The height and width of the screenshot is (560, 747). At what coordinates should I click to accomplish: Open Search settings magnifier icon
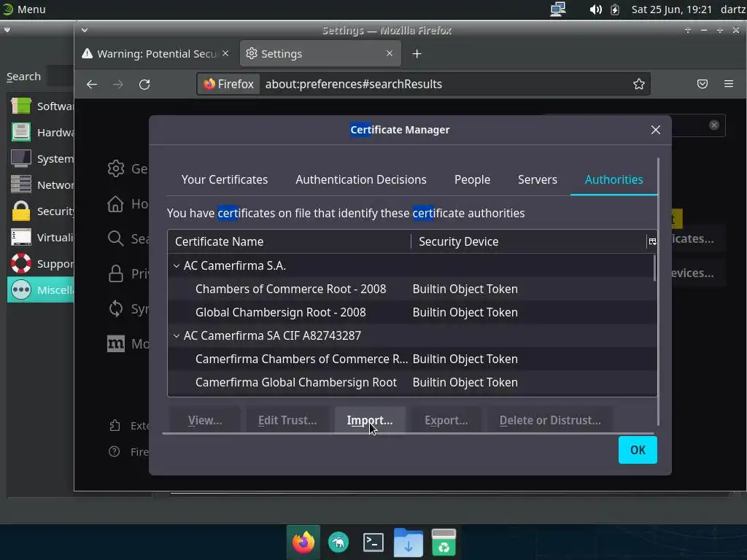(x=116, y=238)
